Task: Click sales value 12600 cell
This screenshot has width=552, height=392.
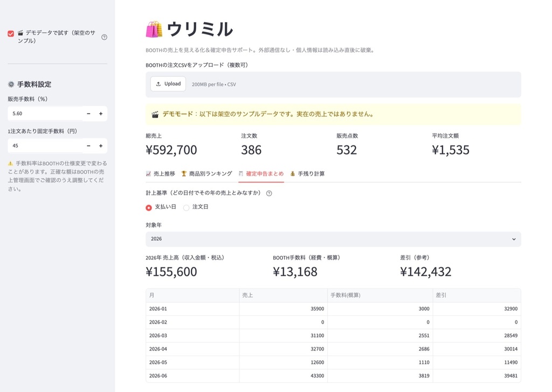Action: 284,362
